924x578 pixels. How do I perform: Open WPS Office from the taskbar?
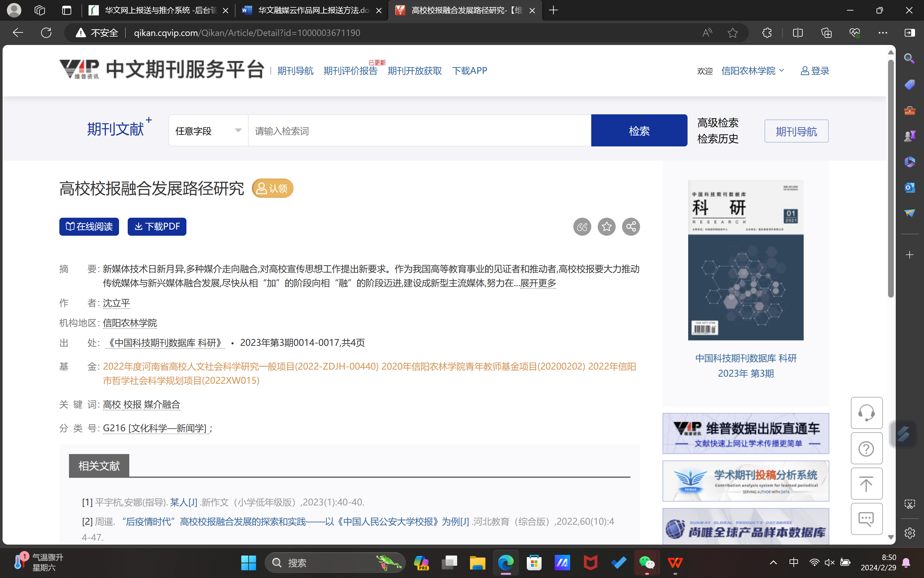(675, 563)
